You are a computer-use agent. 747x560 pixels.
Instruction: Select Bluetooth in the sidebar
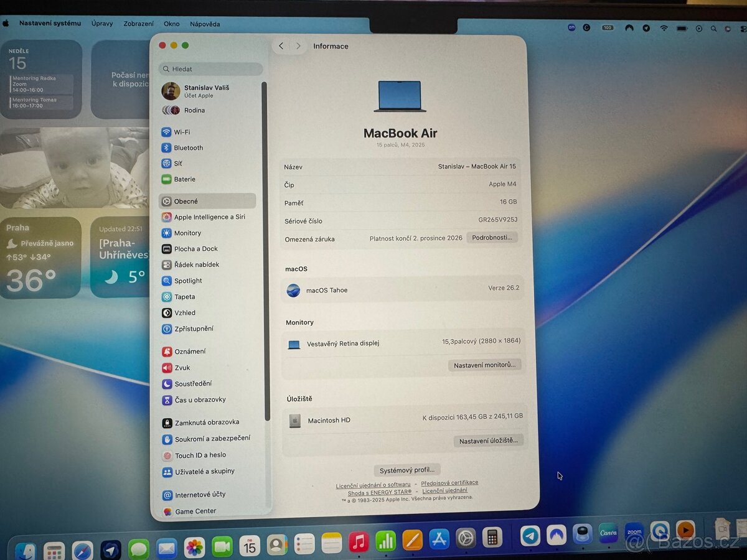[186, 147]
